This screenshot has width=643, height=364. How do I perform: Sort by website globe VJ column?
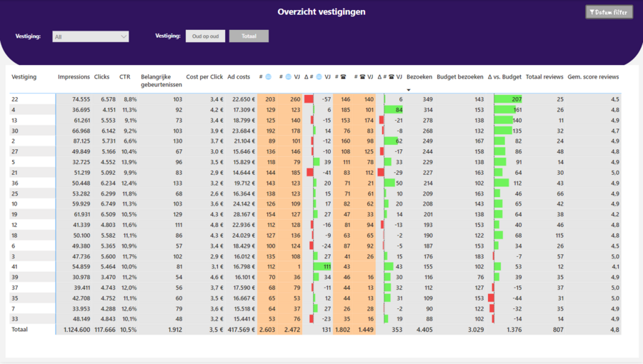(x=293, y=77)
